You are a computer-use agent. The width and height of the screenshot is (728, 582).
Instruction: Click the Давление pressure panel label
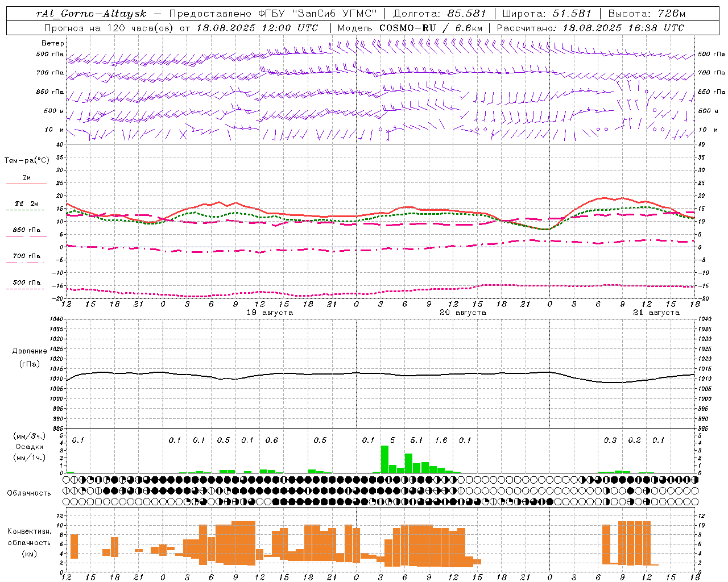[x=30, y=351]
